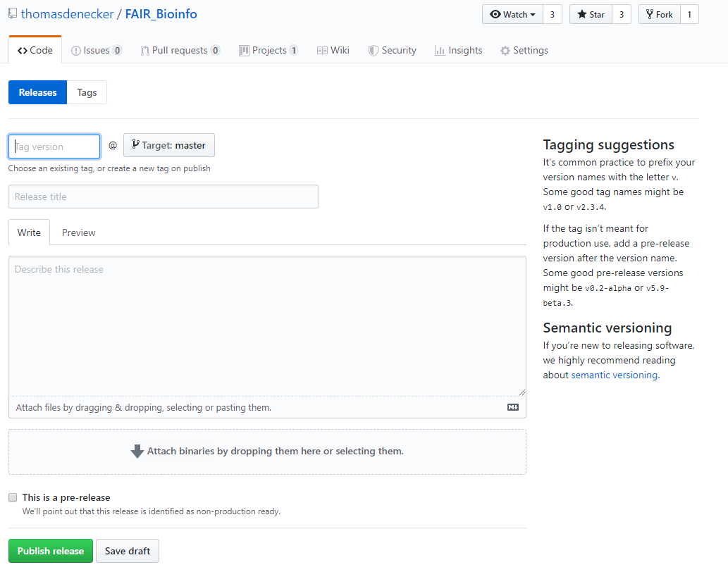Open the semantic versioning link
Screen dimensions: 728x572
(x=615, y=375)
